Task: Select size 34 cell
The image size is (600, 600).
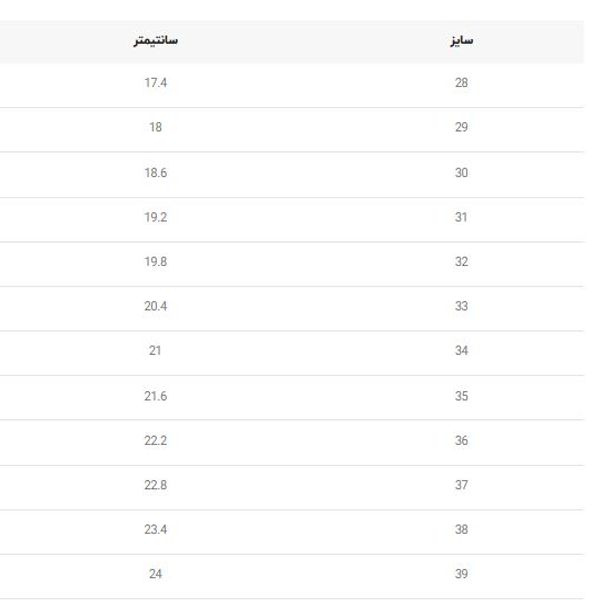Action: pyautogui.click(x=461, y=351)
